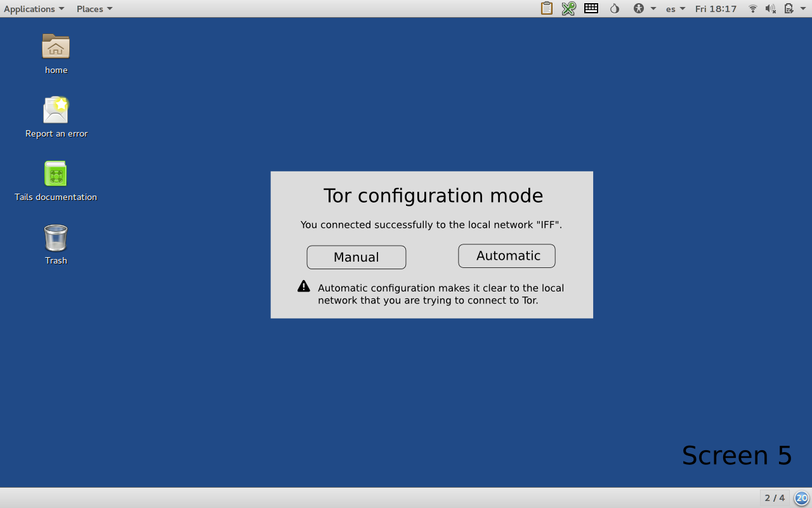Click the Wi-Fi network status icon
Image resolution: width=812 pixels, height=508 pixels.
tap(753, 8)
